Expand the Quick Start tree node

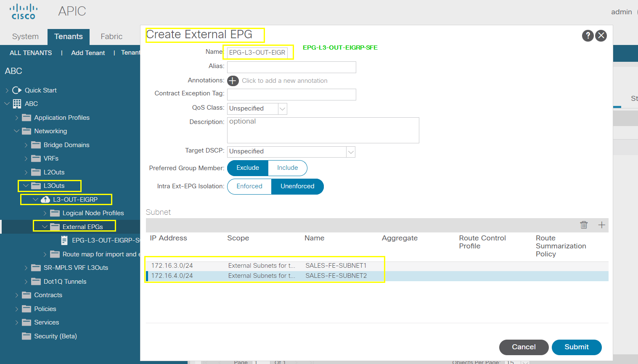[7, 90]
